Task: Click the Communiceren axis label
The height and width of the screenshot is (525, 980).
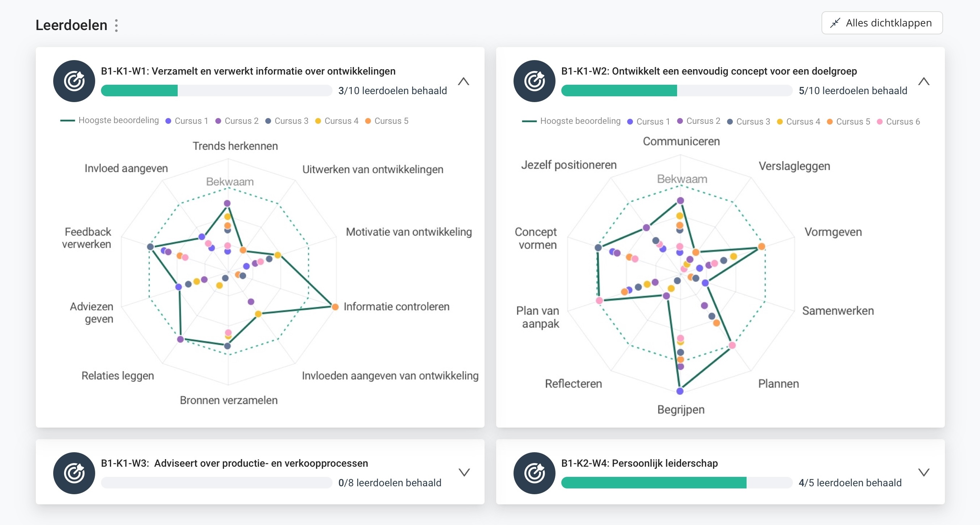Action: pos(681,141)
